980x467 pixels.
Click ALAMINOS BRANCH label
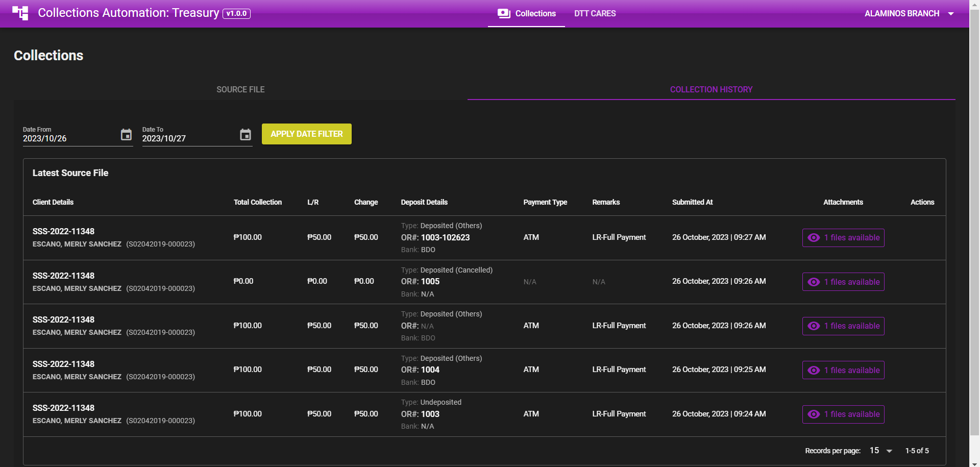tap(902, 14)
